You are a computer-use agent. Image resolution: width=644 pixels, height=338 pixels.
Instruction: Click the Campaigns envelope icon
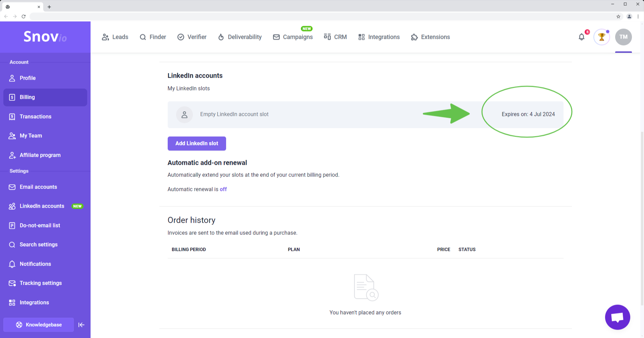coord(276,37)
